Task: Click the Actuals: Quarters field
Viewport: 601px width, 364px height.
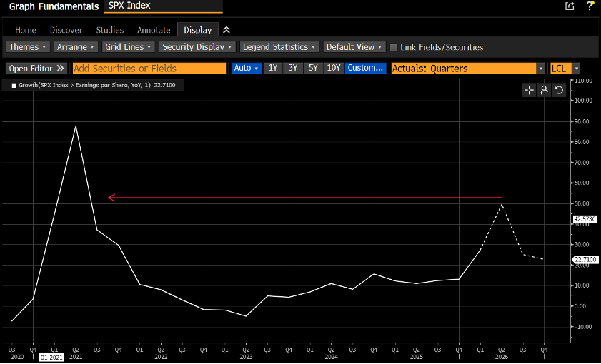Action: point(463,69)
